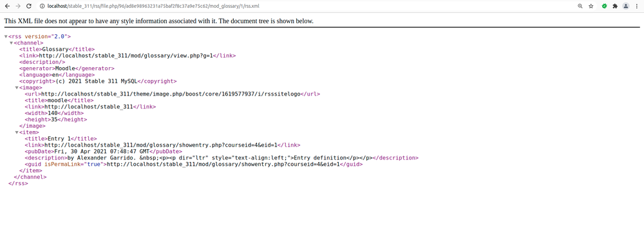
Task: Click the rsssitelogo url line
Action: click(x=172, y=94)
